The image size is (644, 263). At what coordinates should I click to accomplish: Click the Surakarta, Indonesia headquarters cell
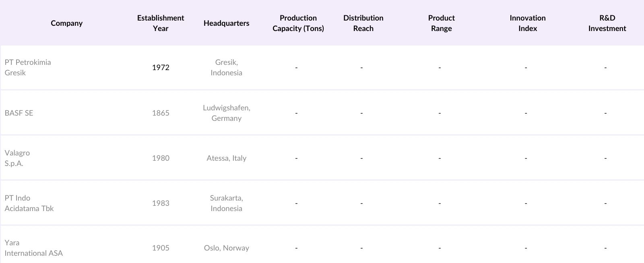click(x=226, y=203)
